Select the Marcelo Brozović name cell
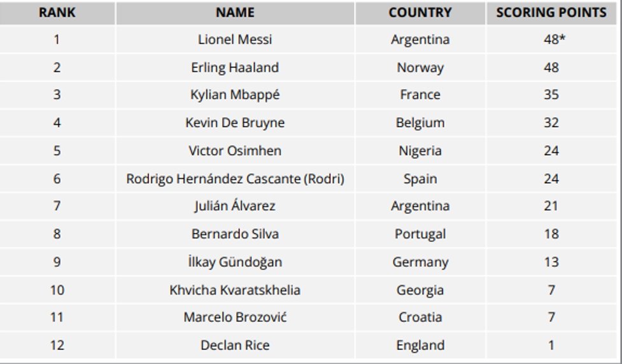This screenshot has height=364, width=622. pos(235,317)
